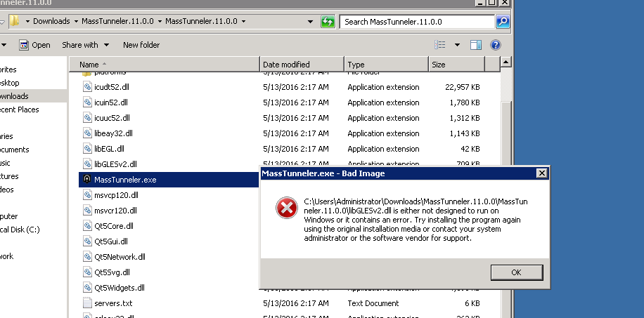Image resolution: width=644 pixels, height=318 pixels.
Task: Select the msvcp120.dll file icon
Action: pyautogui.click(x=87, y=195)
